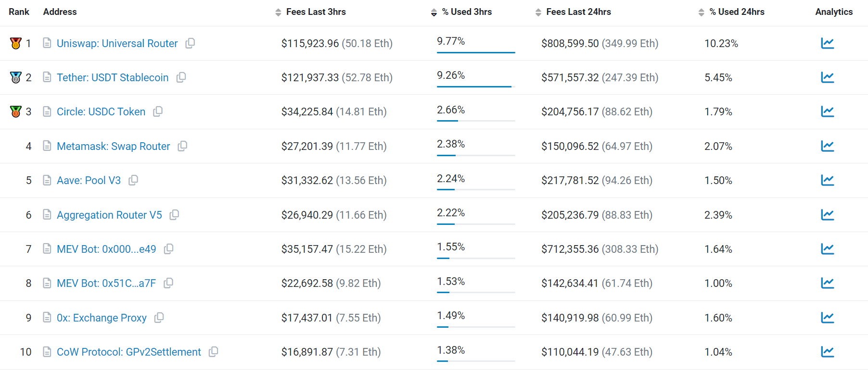Copy the MEV Bot: 0x51C...a7F address
The height and width of the screenshot is (371, 868).
[x=168, y=283]
